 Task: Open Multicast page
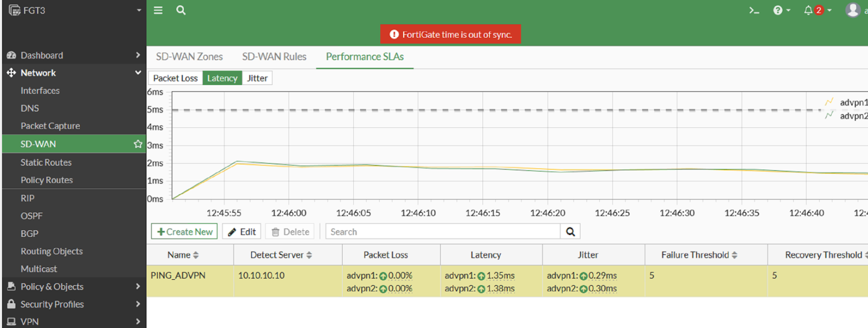pyautogui.click(x=39, y=269)
